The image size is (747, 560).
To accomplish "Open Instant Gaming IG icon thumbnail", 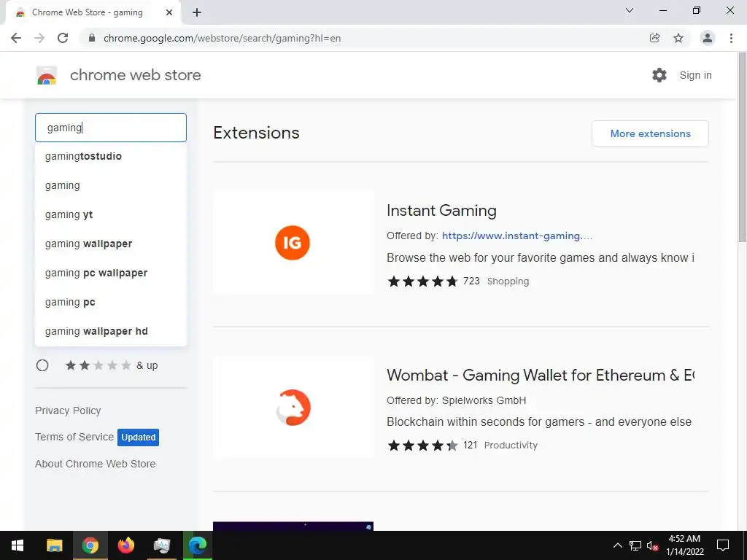I will pos(293,243).
